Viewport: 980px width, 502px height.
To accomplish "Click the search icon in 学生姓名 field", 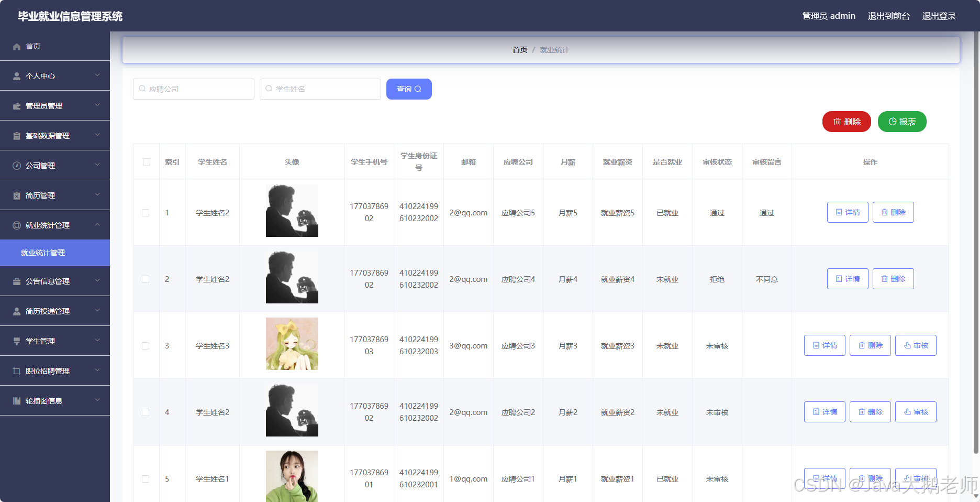I will [x=269, y=89].
